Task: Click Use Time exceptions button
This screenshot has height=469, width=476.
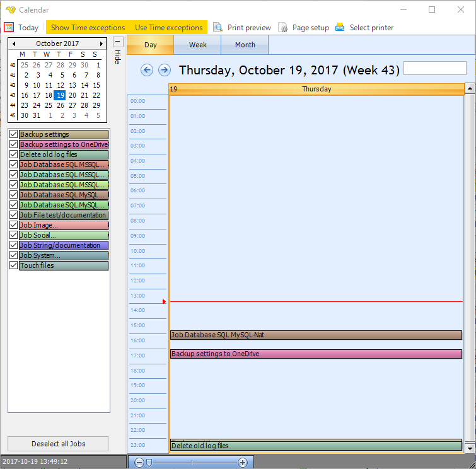Action: point(169,27)
